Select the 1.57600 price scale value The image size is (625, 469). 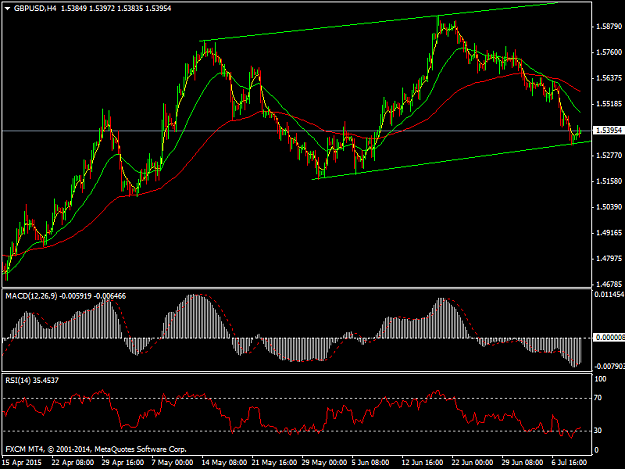coord(609,52)
